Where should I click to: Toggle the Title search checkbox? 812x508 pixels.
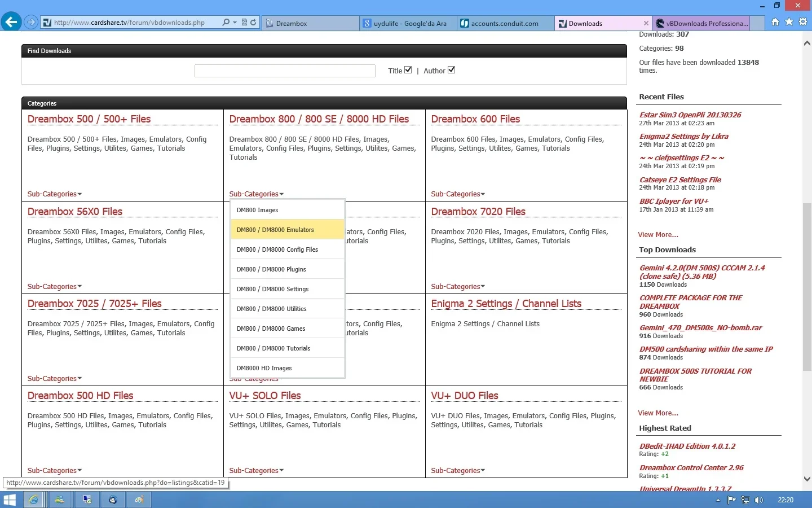coord(408,70)
